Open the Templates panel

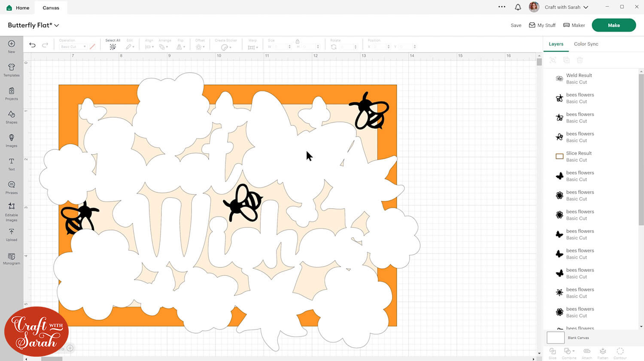click(x=12, y=70)
